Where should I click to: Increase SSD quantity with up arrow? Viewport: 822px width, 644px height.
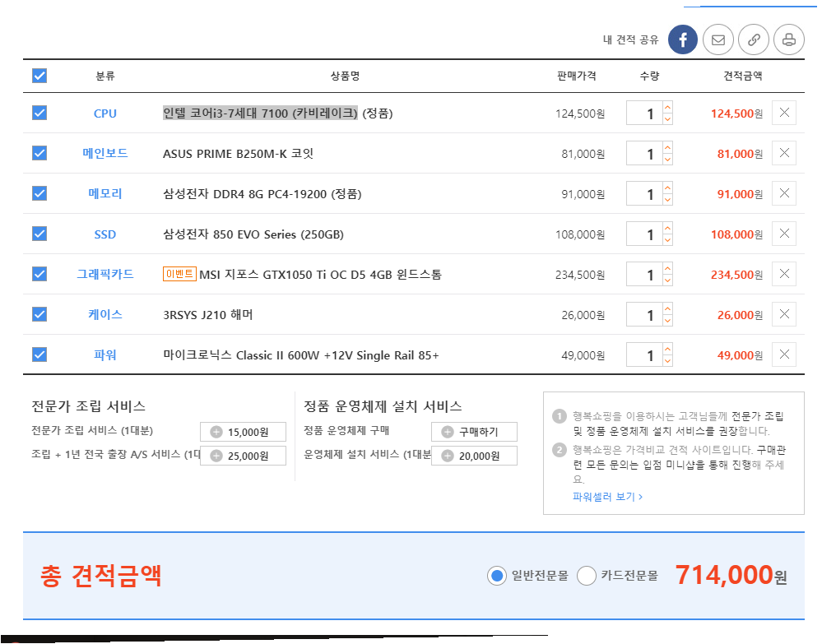[667, 229]
